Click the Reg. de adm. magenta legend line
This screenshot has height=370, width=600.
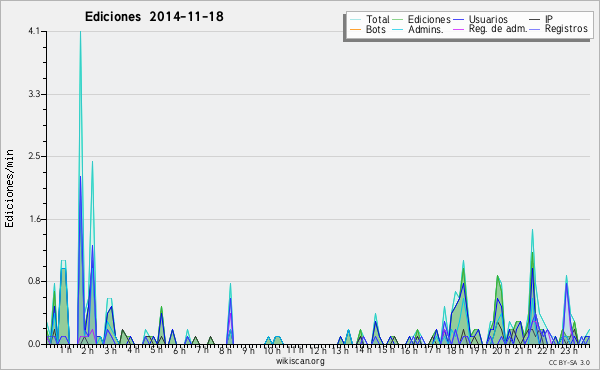(458, 29)
